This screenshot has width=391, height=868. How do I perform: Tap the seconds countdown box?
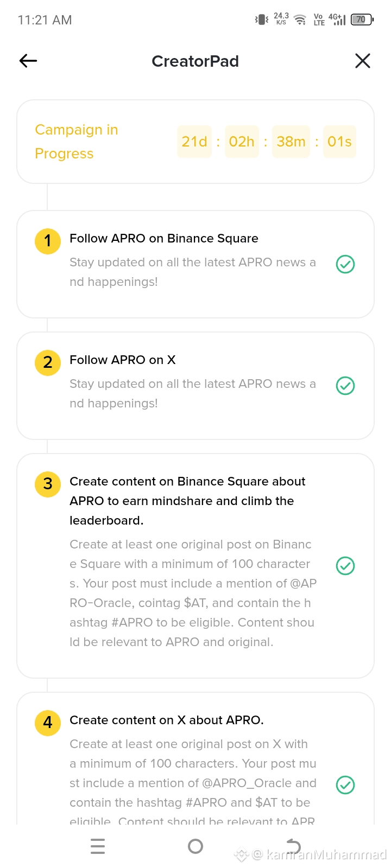coord(339,142)
